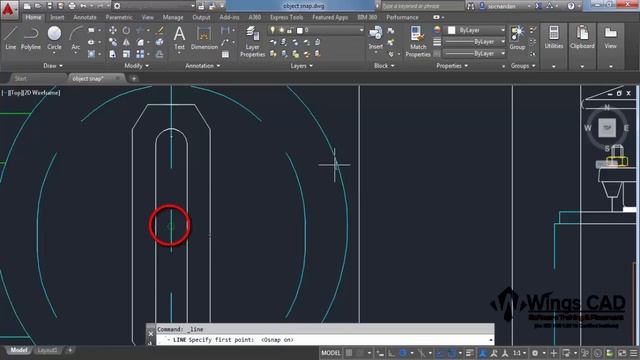
Task: Expand the Draw panel
Action: [53, 66]
